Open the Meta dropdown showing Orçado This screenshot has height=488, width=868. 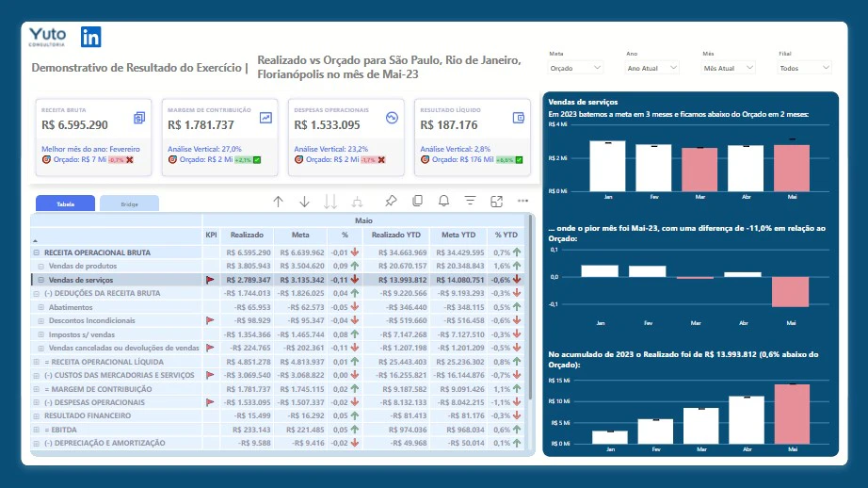point(575,68)
